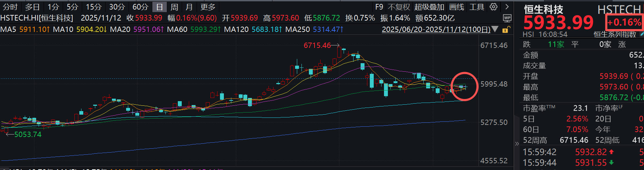The image size is (644, 170).
Task: Click 超级叠加 overlay button
Action: pos(429,7)
